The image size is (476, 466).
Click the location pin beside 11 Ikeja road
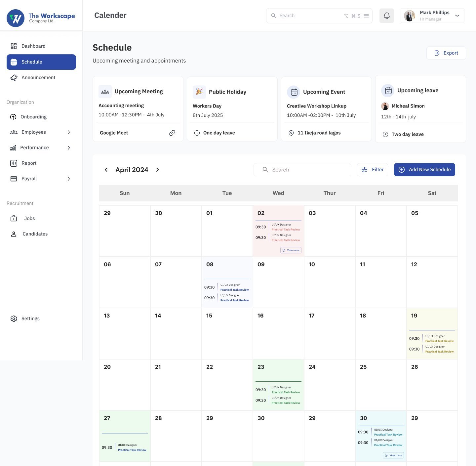tap(291, 133)
